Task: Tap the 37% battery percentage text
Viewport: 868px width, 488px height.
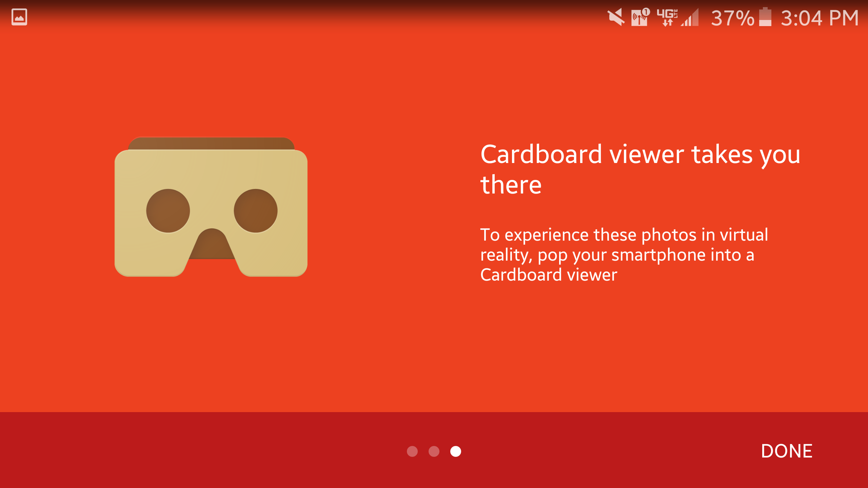Action: pyautogui.click(x=732, y=18)
